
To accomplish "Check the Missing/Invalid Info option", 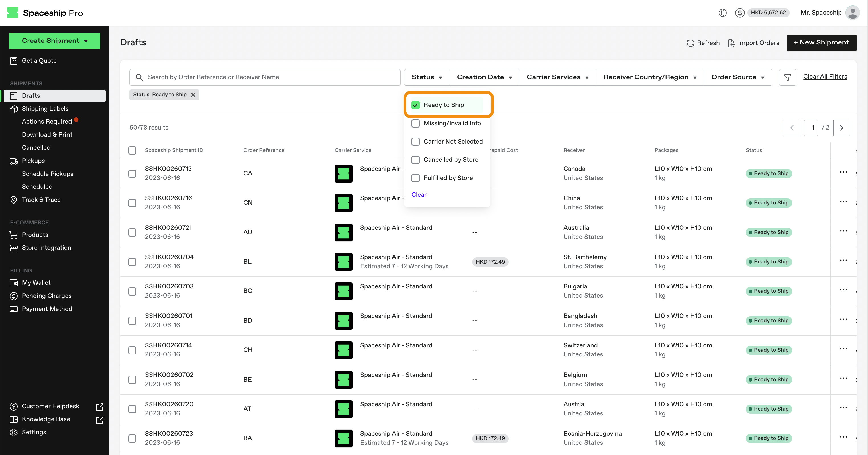I will pos(415,123).
